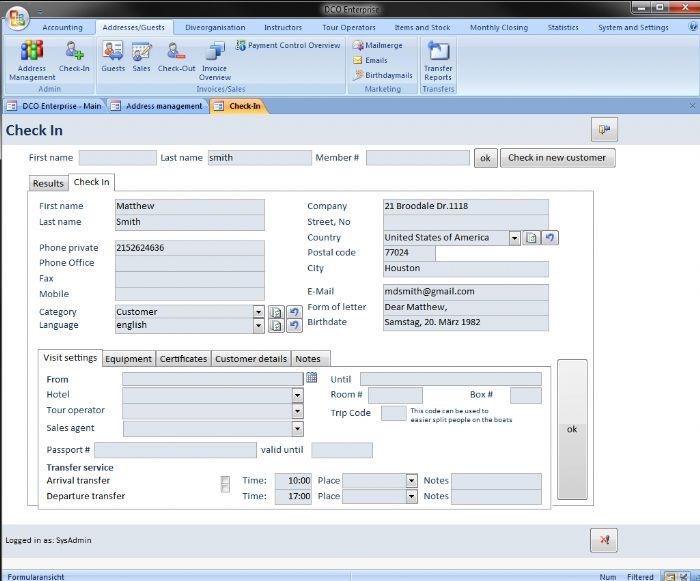The image size is (700, 581).
Task: Expand the Country dropdown
Action: tap(514, 238)
